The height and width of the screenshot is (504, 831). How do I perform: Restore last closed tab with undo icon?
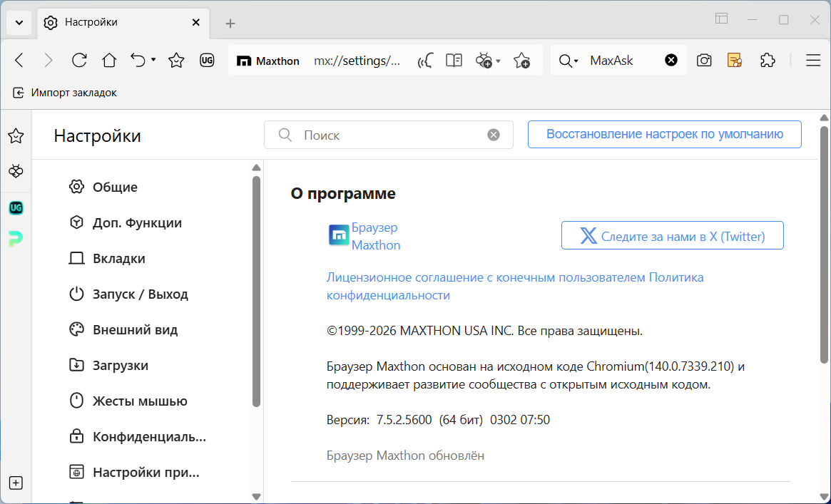pyautogui.click(x=138, y=61)
